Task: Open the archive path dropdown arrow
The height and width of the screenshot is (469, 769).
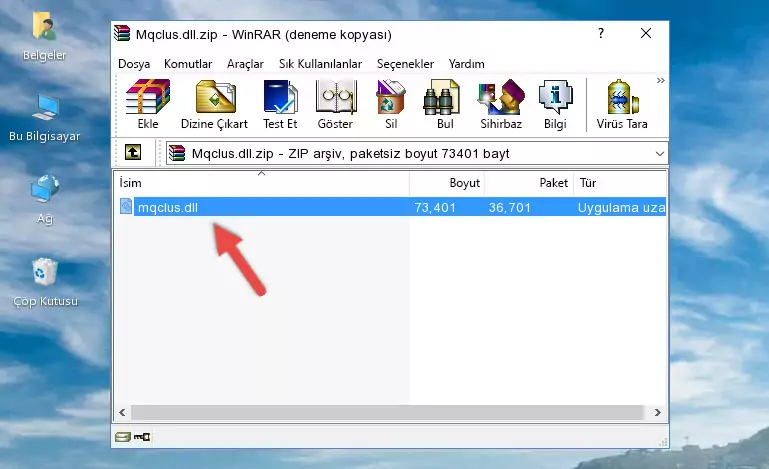Action: click(660, 154)
